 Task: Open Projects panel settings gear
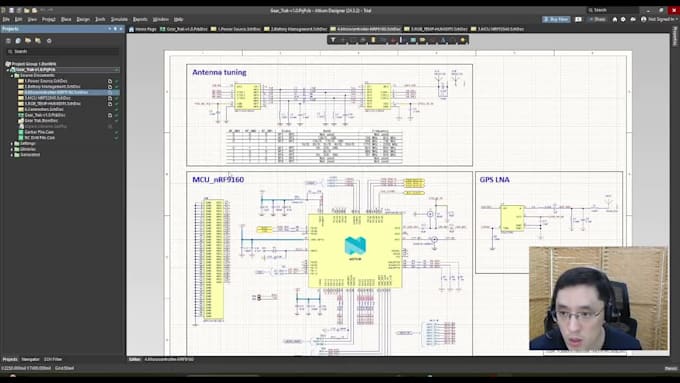click(49, 41)
